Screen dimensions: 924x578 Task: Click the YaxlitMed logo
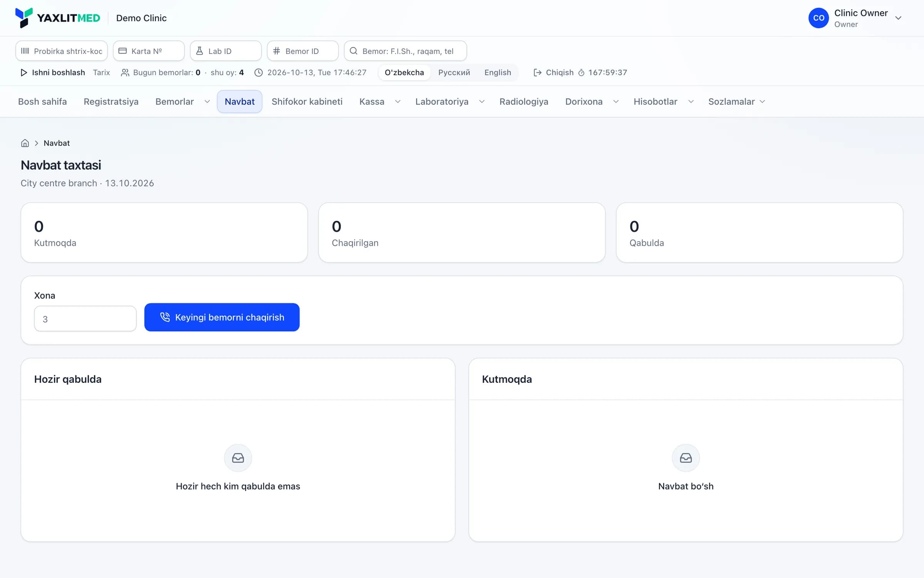[58, 18]
